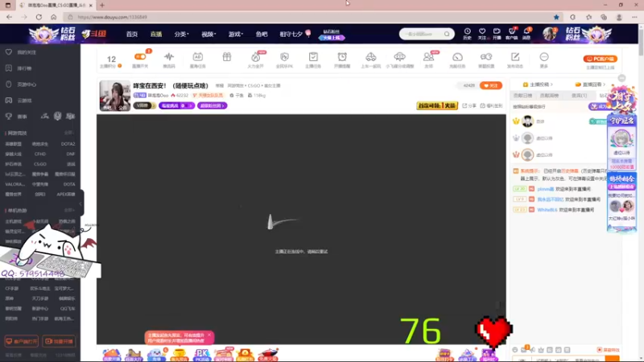Open the clipboard checklist task icon
Image resolution: width=644 pixels, height=362 pixels.
313,56
